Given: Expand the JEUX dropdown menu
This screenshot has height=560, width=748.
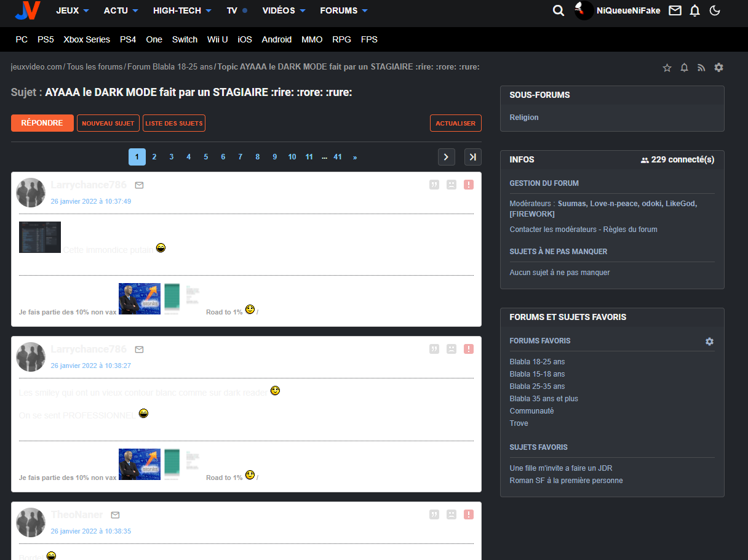Looking at the screenshot, I should point(72,10).
